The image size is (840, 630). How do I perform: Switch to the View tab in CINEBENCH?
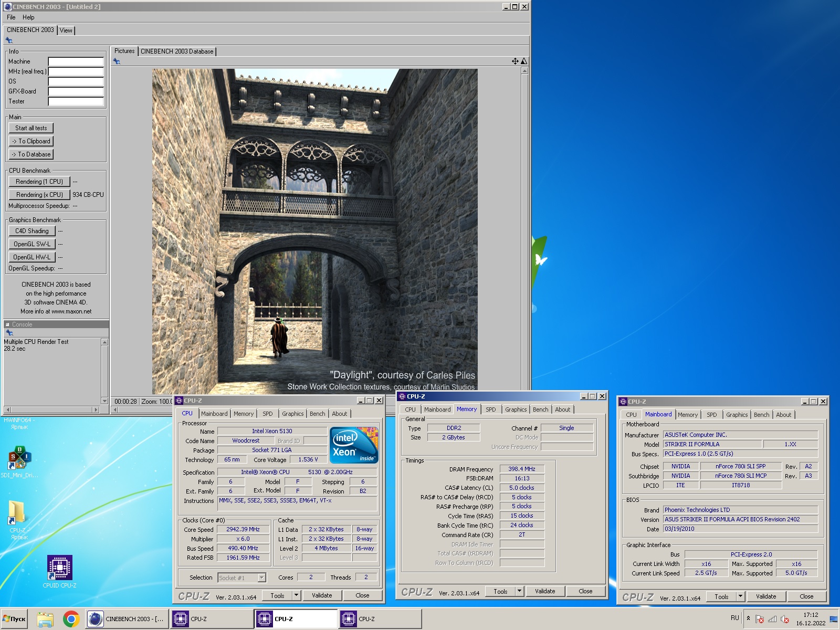click(x=66, y=30)
